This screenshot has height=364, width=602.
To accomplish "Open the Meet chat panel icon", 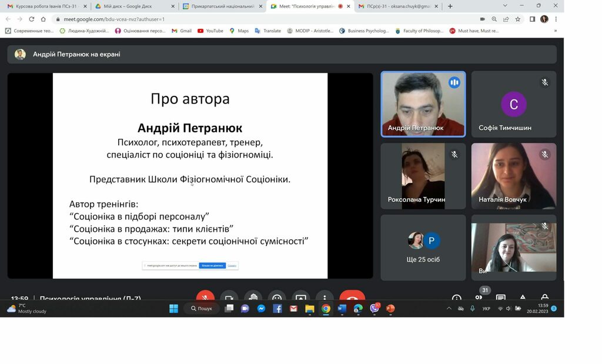I will point(500,298).
